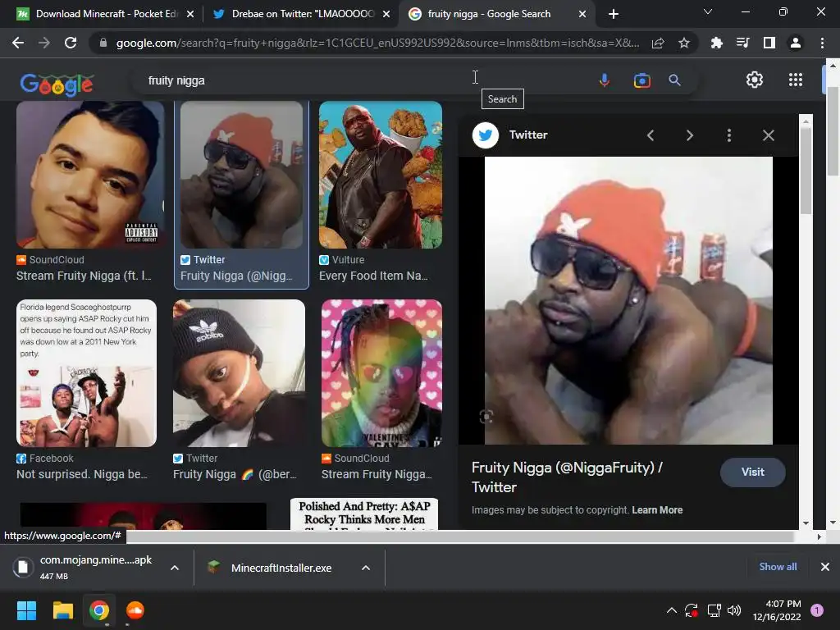Open the Vulture 'Every Food Item' thumbnail

coord(381,176)
